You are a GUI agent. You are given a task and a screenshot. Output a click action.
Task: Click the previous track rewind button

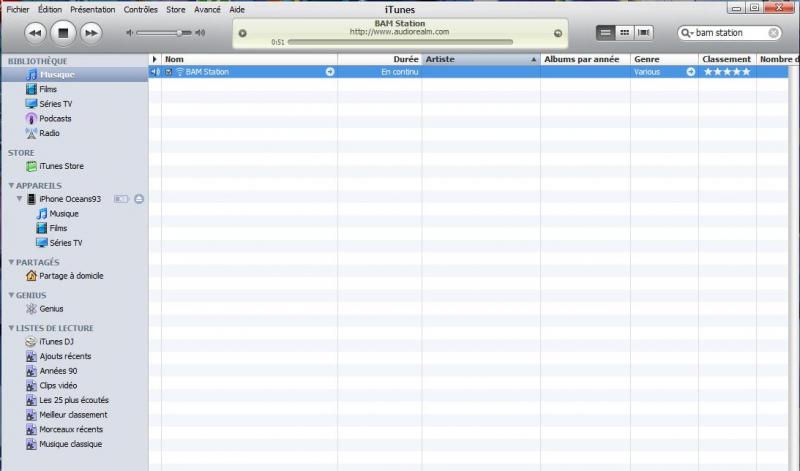(x=35, y=33)
